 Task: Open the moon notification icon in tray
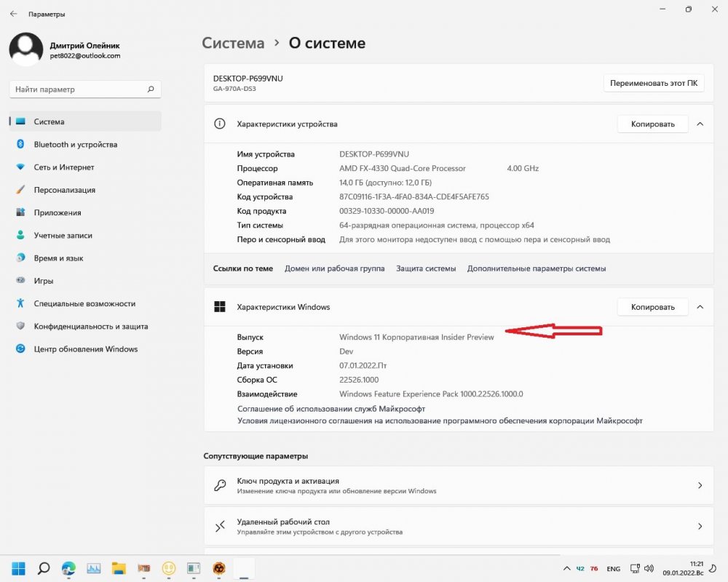(714, 568)
